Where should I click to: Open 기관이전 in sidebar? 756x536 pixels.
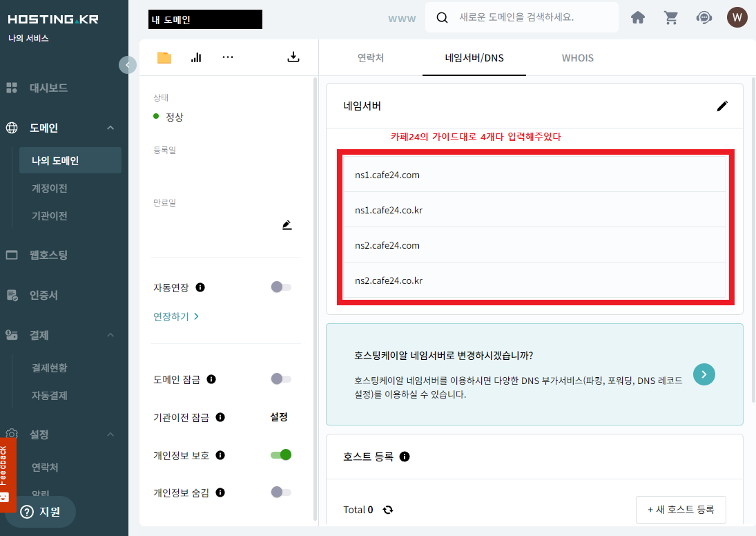(x=49, y=216)
